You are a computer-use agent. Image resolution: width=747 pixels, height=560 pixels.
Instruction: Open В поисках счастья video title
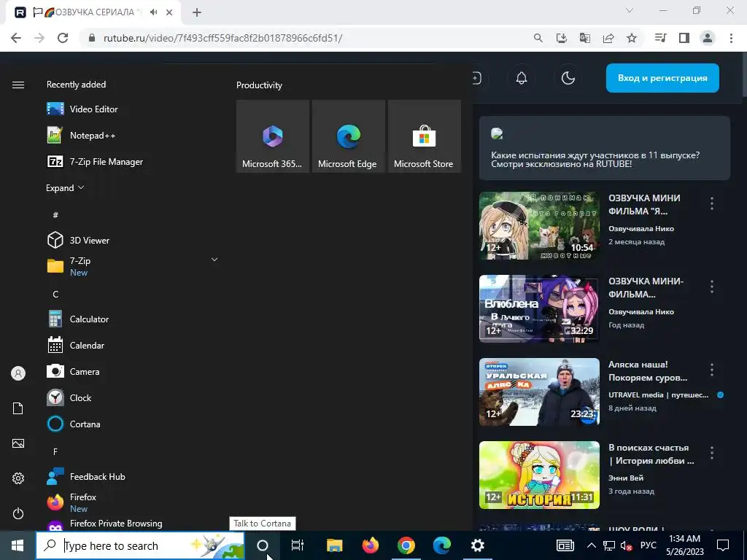(x=651, y=454)
